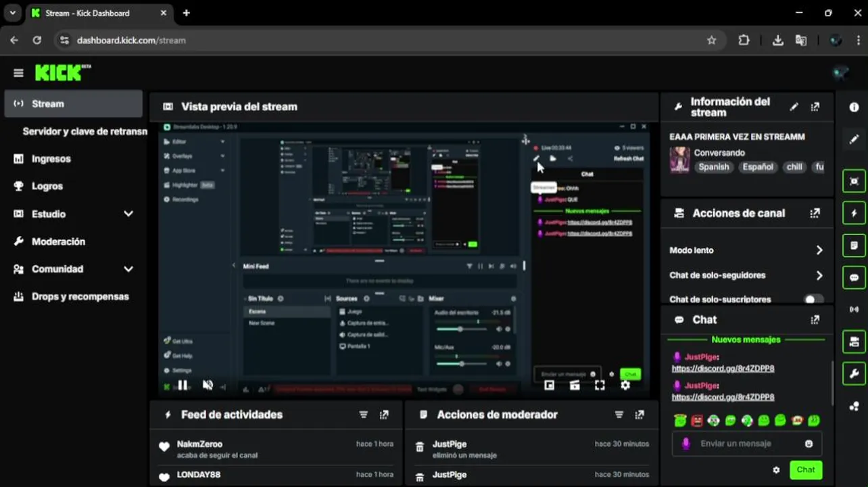Toggle Chat de solo-suscriptores switch
Viewport: 868px width, 487px height.
(x=813, y=299)
